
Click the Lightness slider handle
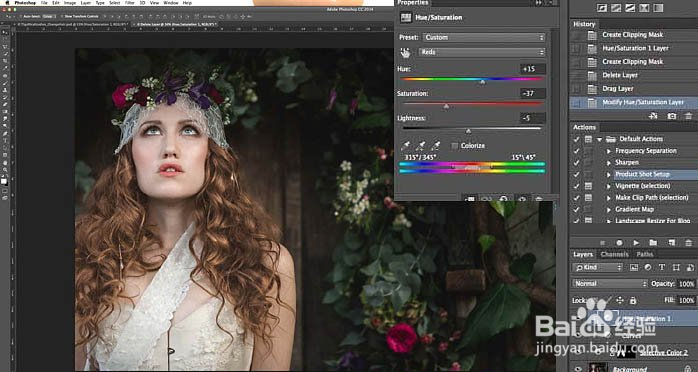[468, 131]
